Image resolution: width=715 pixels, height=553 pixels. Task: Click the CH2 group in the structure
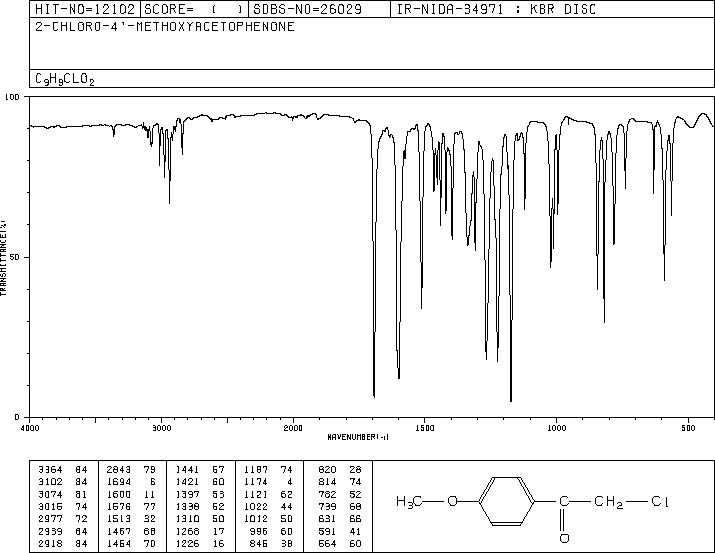[x=608, y=502]
